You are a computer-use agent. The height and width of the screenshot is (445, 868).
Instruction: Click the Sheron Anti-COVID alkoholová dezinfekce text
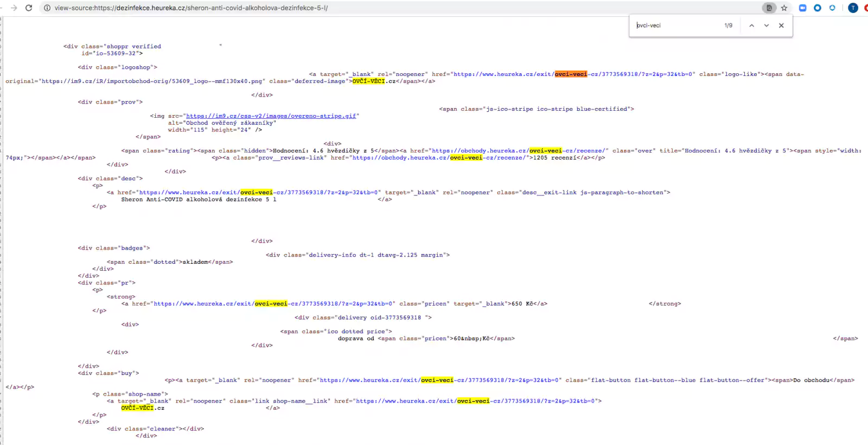tap(199, 200)
